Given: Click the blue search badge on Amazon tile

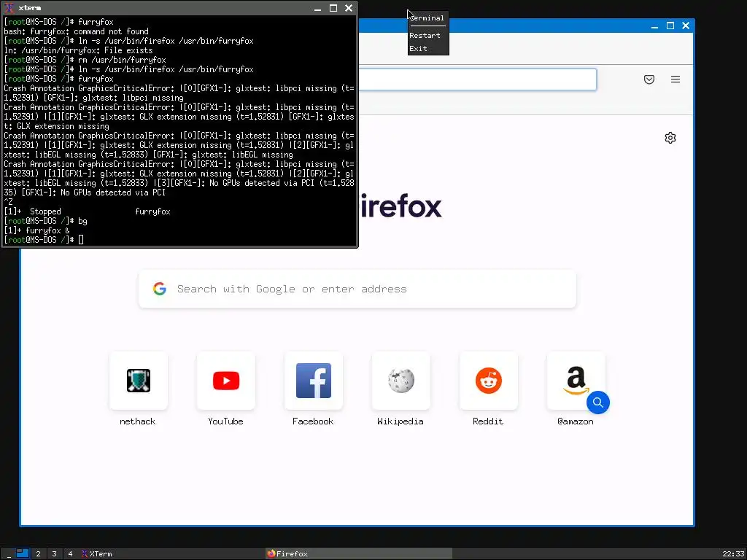Looking at the screenshot, I should pyautogui.click(x=598, y=402).
